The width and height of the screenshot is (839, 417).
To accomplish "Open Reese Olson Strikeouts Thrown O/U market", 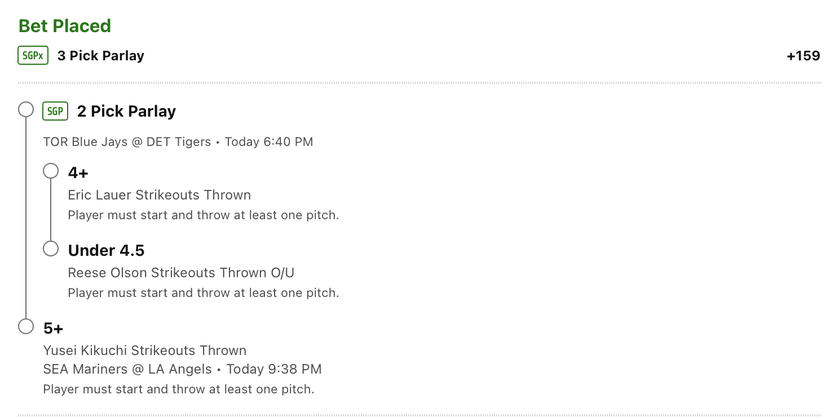I will 181,272.
